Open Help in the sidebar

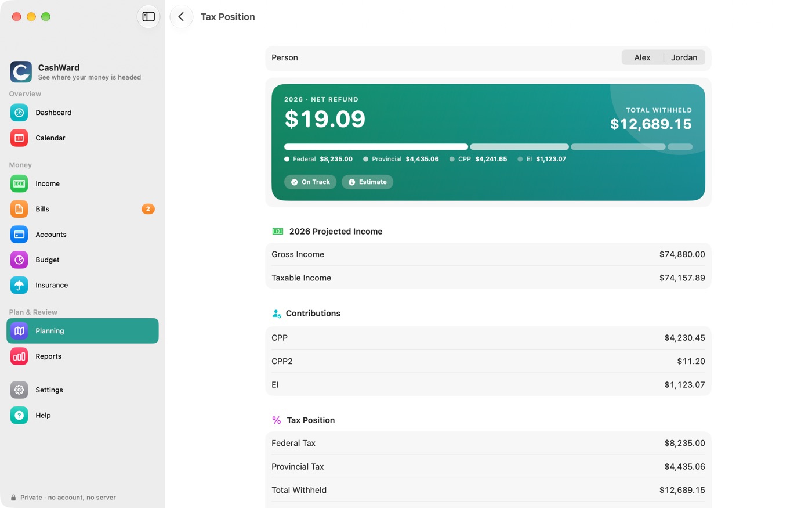coord(82,416)
